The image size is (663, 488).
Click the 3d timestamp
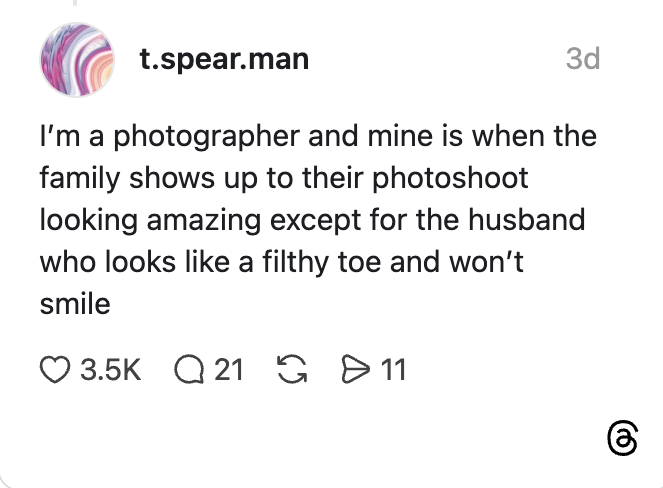pyautogui.click(x=582, y=59)
